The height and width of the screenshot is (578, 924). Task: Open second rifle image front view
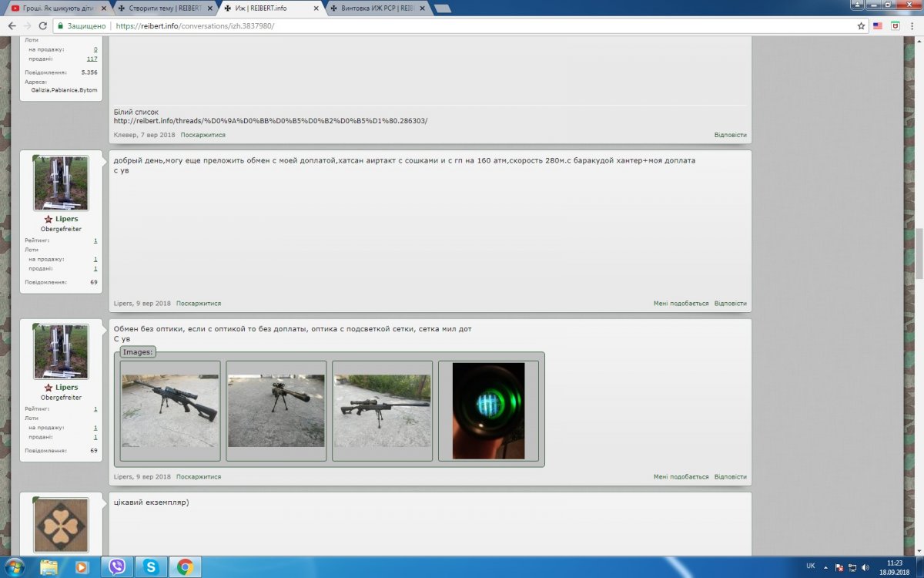coord(276,411)
